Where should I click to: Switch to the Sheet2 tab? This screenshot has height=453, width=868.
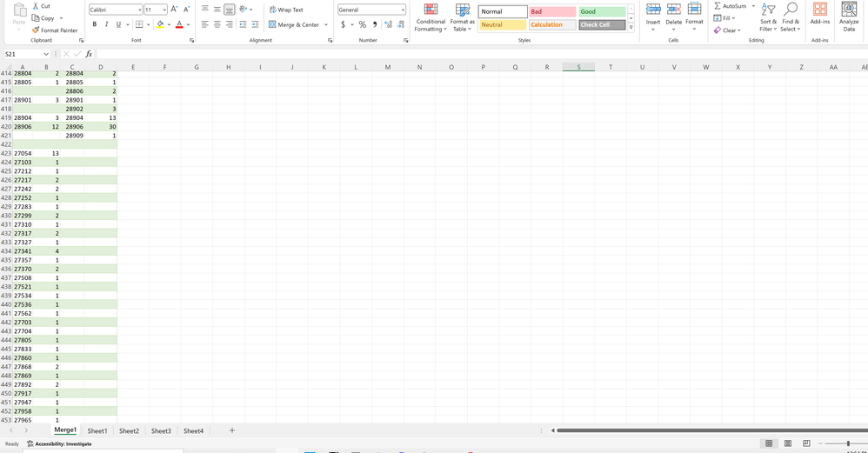click(129, 431)
